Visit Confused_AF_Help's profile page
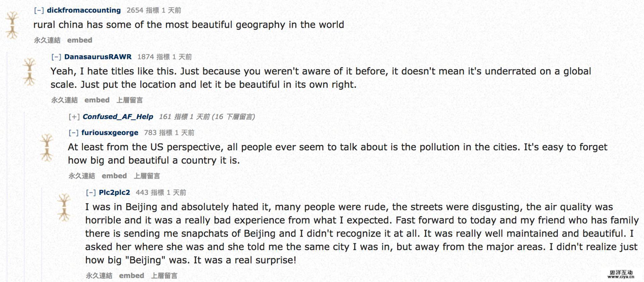This screenshot has width=644, height=282. [118, 117]
